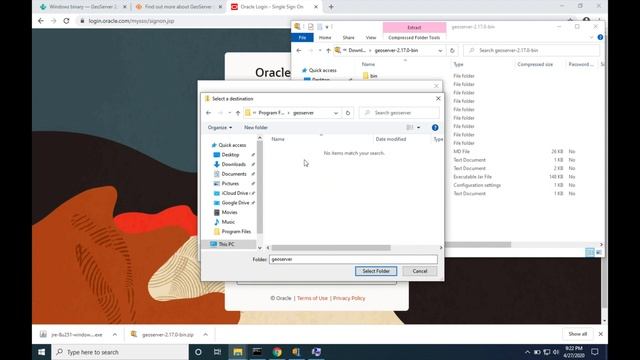Select iCloud Drive in dialog sidebar
This screenshot has height=360, width=640.
[x=235, y=193]
